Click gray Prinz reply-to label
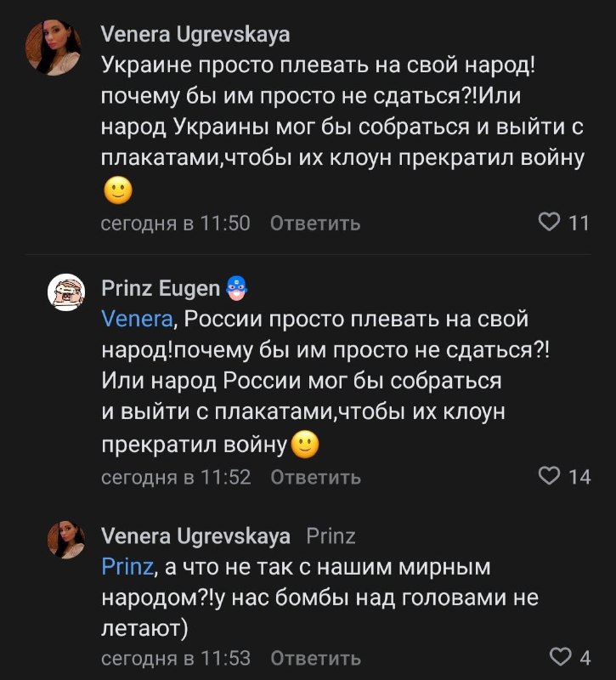 pyautogui.click(x=331, y=536)
